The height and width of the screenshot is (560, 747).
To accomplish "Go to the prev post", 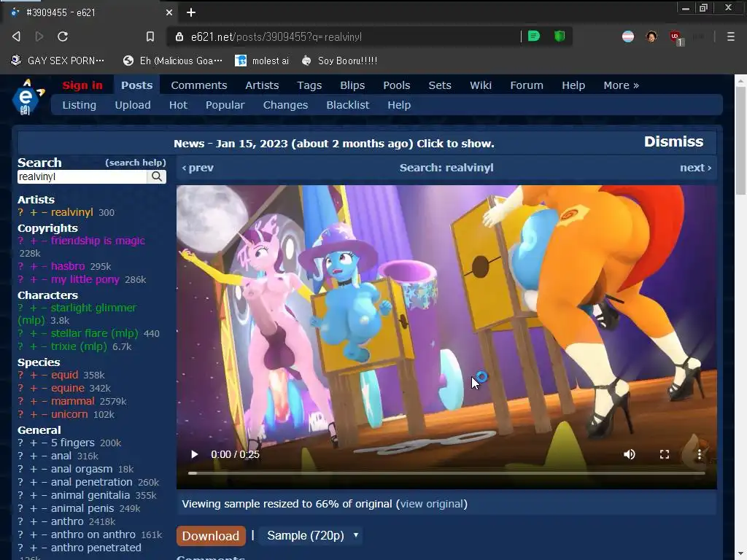I will point(198,168).
